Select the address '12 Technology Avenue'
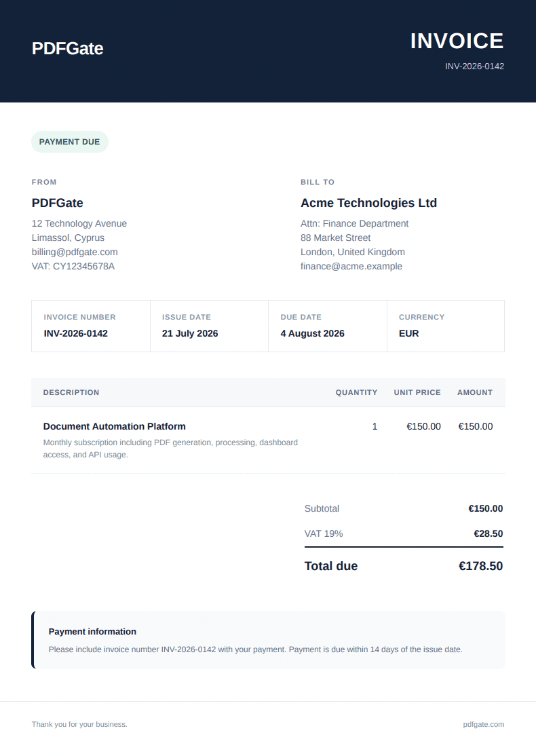Image resolution: width=536 pixels, height=756 pixels. [x=79, y=224]
